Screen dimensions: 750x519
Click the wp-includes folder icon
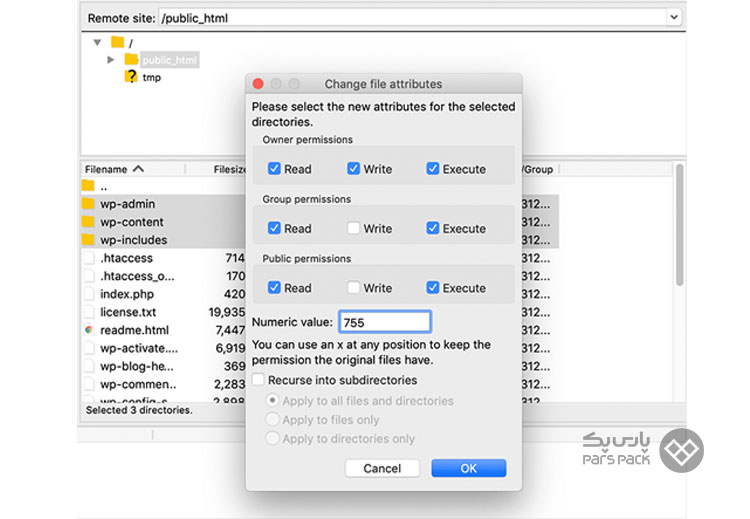88,240
